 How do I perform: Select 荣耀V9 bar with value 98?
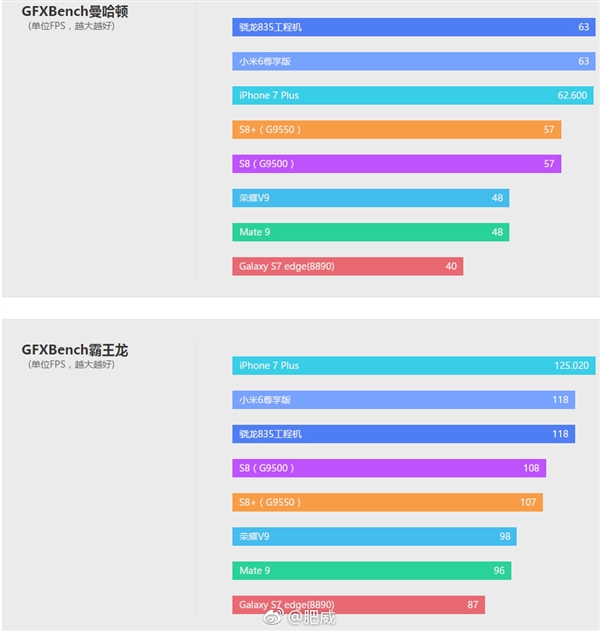(374, 536)
